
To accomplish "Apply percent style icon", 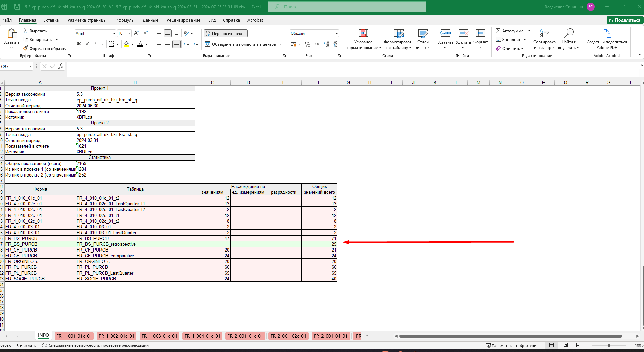I will (x=308, y=44).
